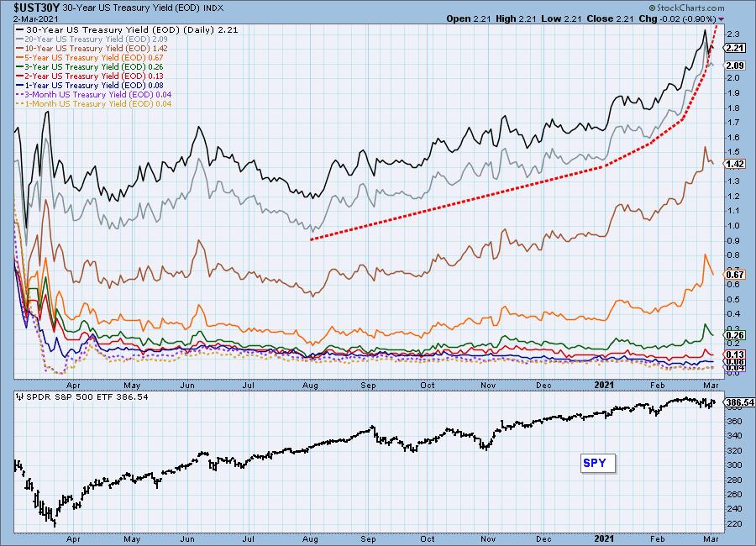756x546 pixels.
Task: Select the 3-Month US Treasury Yield legend entry
Action: [94, 95]
